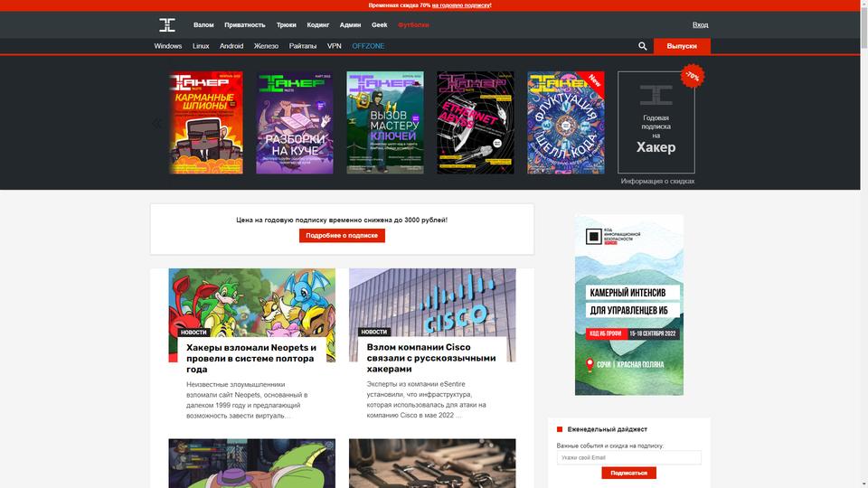Open the red Футболки menu item
Image resolution: width=868 pixels, height=488 pixels.
(413, 25)
